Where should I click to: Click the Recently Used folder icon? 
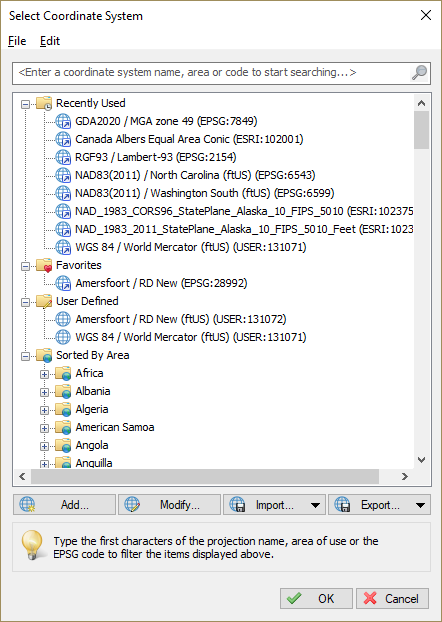[x=44, y=103]
